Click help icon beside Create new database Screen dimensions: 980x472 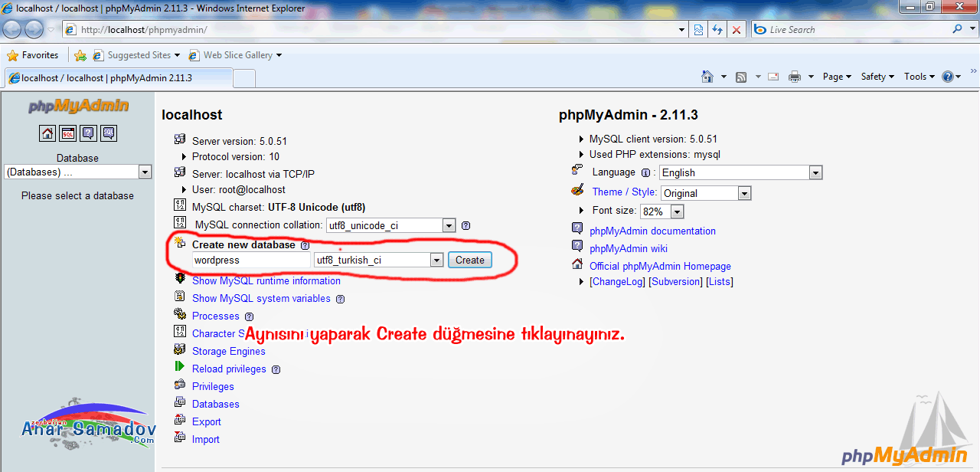305,245
